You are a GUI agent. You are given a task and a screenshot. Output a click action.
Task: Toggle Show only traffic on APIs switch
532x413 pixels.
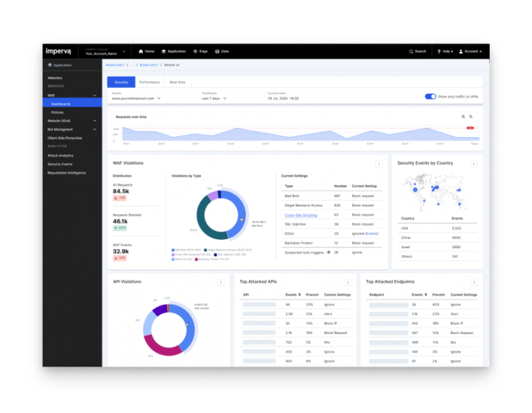[430, 96]
